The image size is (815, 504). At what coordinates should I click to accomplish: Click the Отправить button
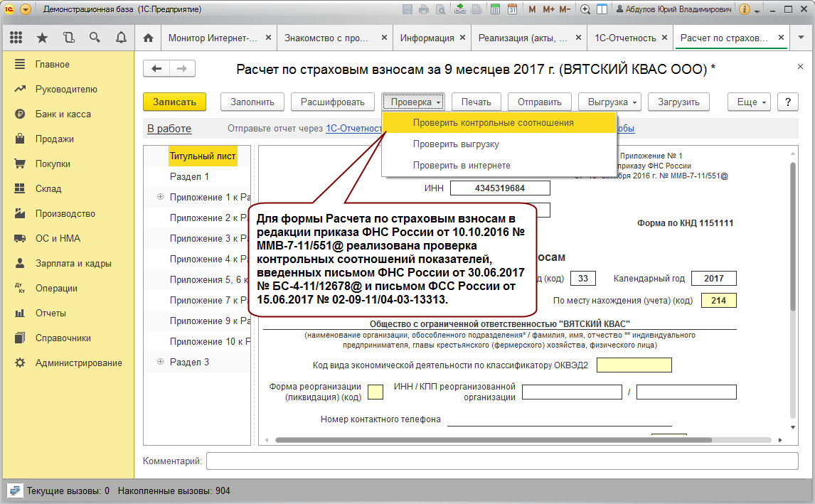pyautogui.click(x=540, y=102)
